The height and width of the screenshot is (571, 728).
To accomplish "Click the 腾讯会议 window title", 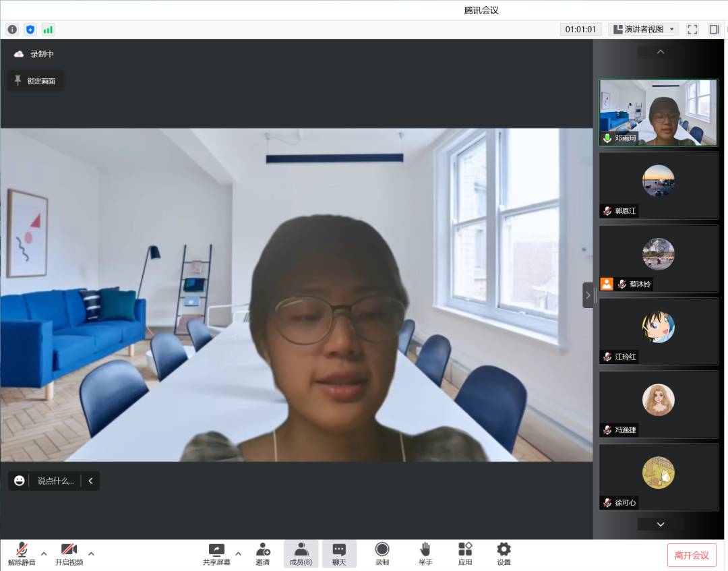I will click(481, 10).
